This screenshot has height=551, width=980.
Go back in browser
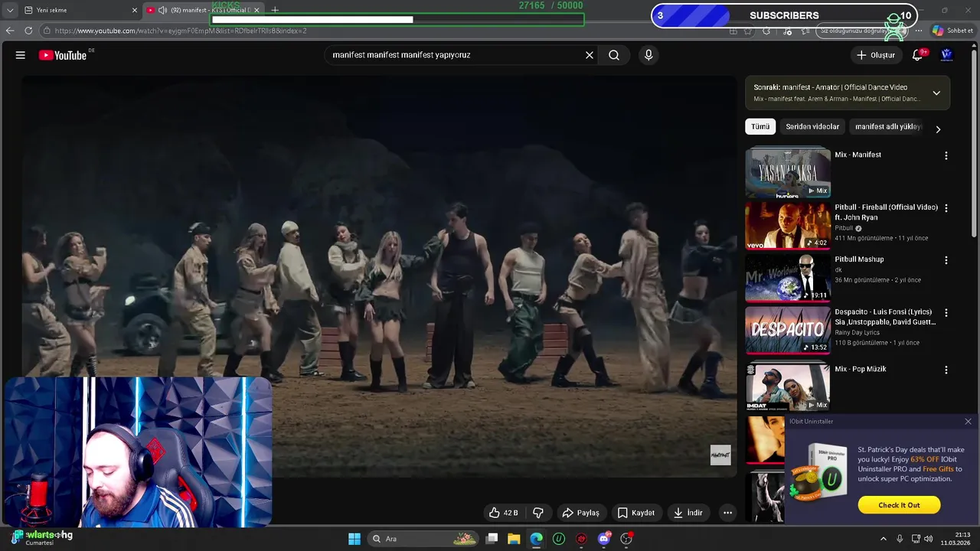click(x=10, y=31)
